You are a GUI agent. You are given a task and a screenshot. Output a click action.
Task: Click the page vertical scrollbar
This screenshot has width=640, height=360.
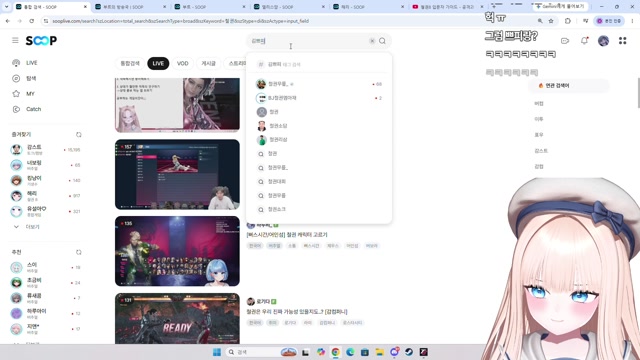click(638, 93)
